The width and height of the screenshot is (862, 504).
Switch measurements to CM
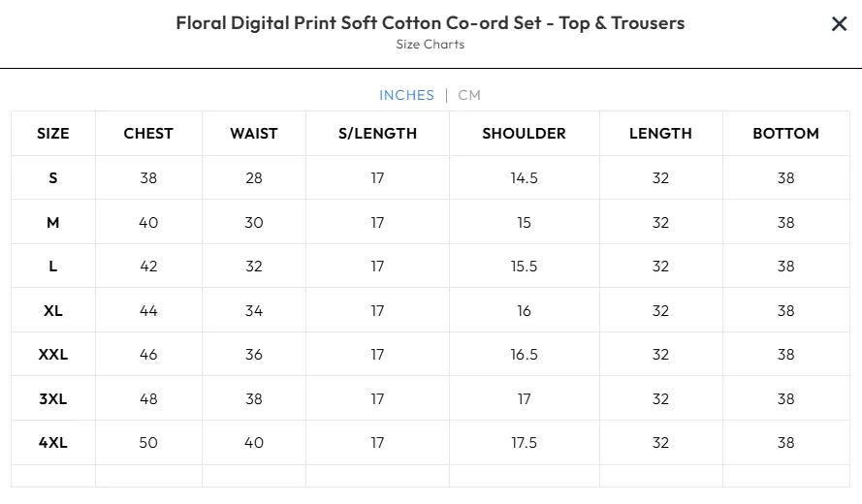pos(469,95)
